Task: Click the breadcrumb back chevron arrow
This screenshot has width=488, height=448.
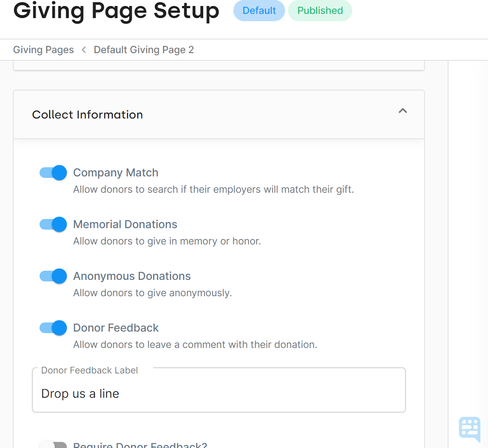Action: pyautogui.click(x=83, y=50)
